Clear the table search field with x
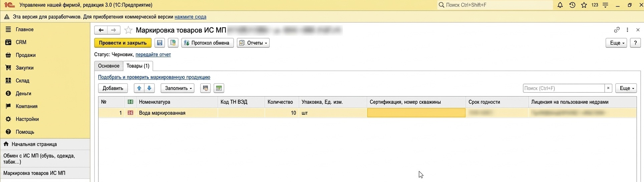The image size is (644, 182). [x=608, y=88]
